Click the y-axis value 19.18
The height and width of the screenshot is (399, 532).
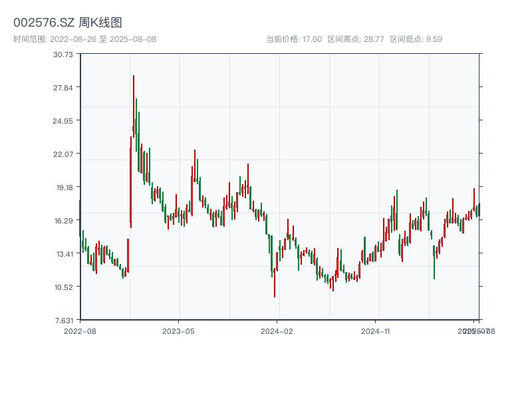tap(65, 188)
